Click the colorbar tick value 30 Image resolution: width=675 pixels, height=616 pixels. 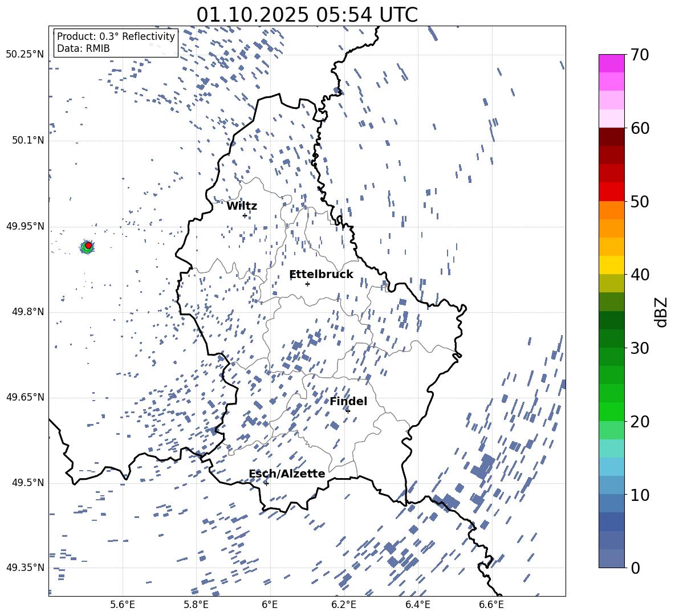pyautogui.click(x=640, y=348)
